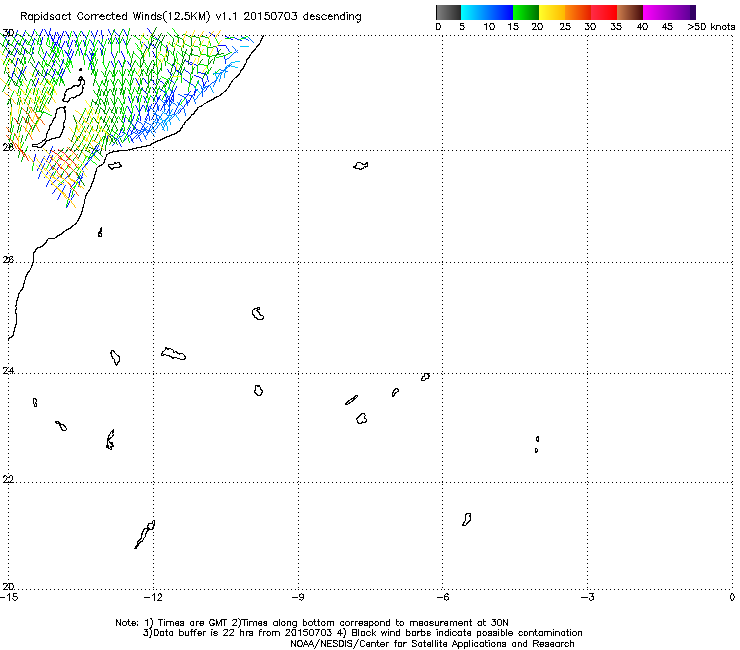Click the "0" longitude label at the bottom right
This screenshot has width=740, height=650.
click(732, 598)
